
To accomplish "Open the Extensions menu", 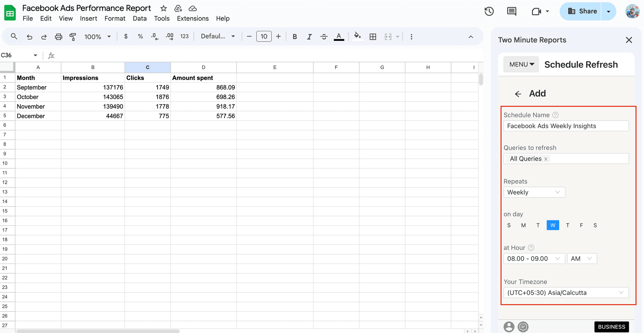I will (193, 18).
